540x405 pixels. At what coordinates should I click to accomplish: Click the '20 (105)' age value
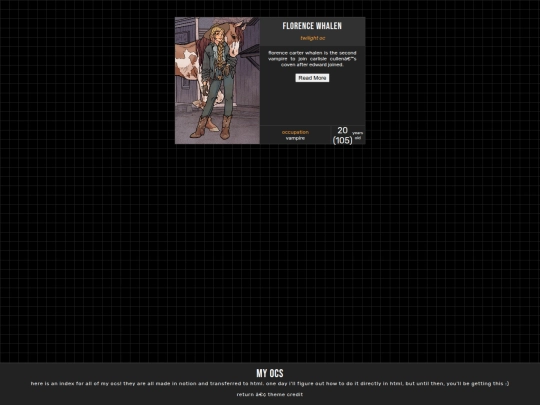pos(342,135)
